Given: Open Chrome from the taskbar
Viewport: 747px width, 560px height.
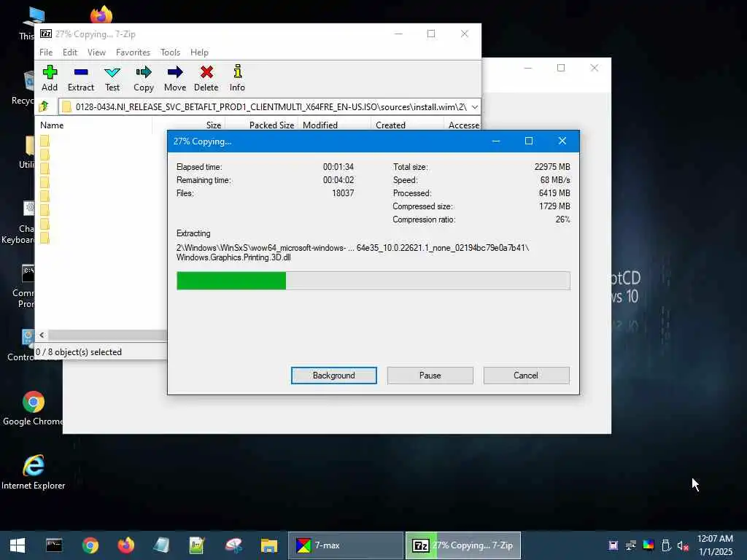Looking at the screenshot, I should click(x=90, y=545).
